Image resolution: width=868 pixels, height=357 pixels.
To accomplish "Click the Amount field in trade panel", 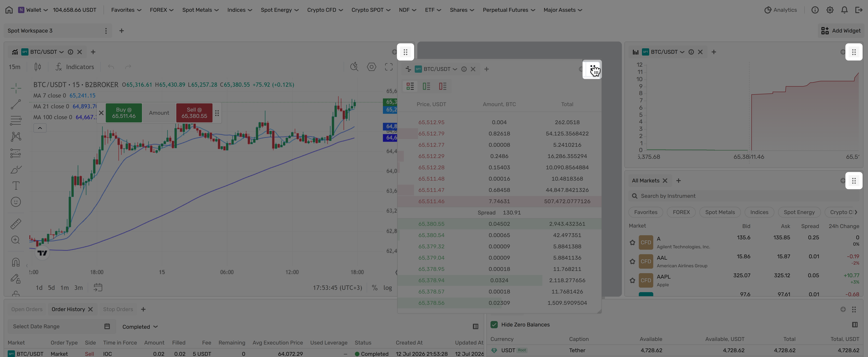I will tap(159, 113).
